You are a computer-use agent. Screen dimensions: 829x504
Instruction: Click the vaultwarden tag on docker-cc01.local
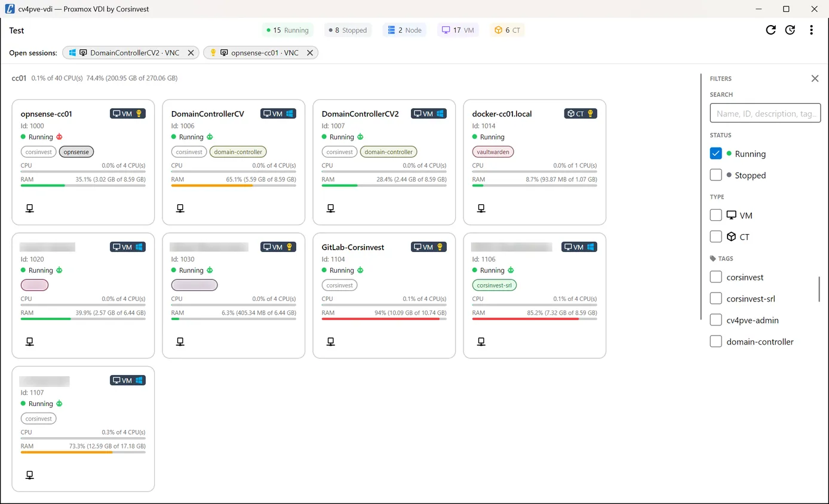(x=493, y=152)
